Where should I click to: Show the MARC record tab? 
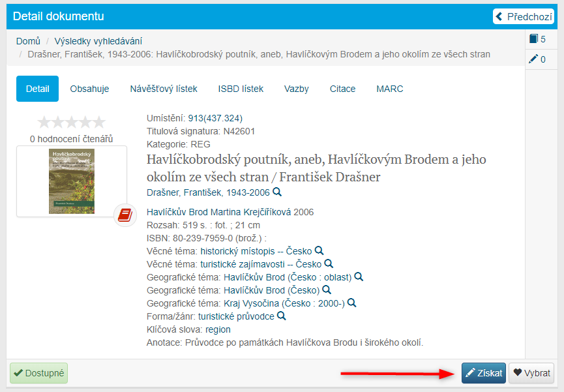point(390,89)
